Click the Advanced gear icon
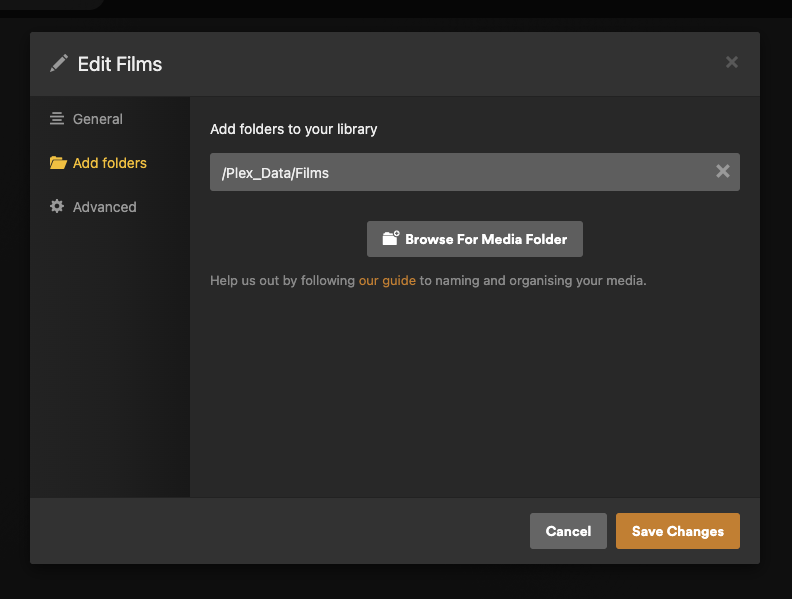 click(57, 207)
